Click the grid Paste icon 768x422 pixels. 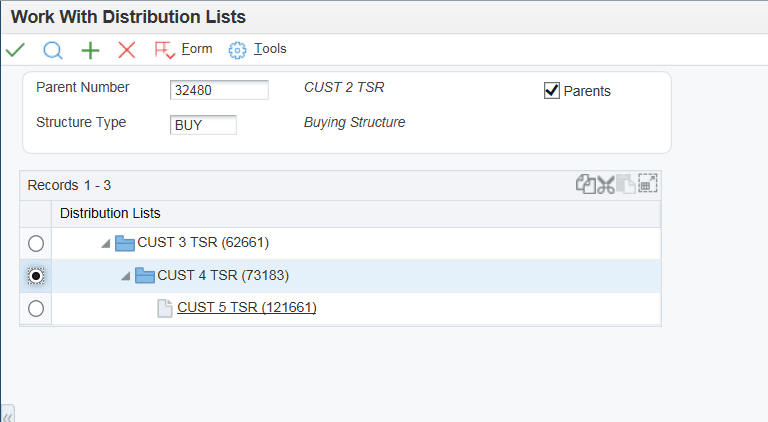(626, 184)
